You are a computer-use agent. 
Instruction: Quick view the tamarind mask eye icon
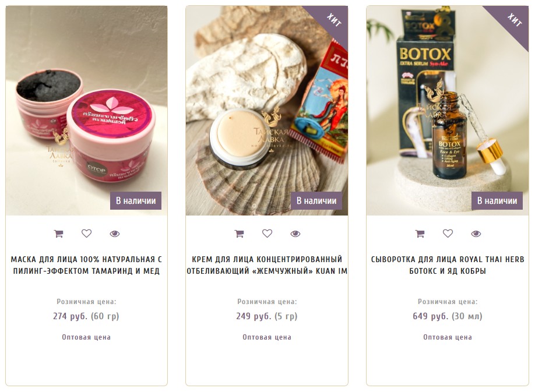point(115,234)
